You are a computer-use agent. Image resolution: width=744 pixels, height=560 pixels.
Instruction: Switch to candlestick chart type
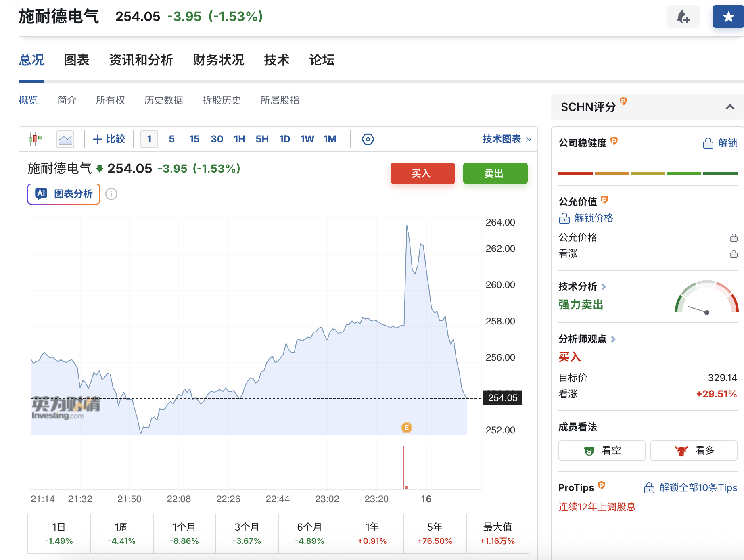(x=35, y=139)
